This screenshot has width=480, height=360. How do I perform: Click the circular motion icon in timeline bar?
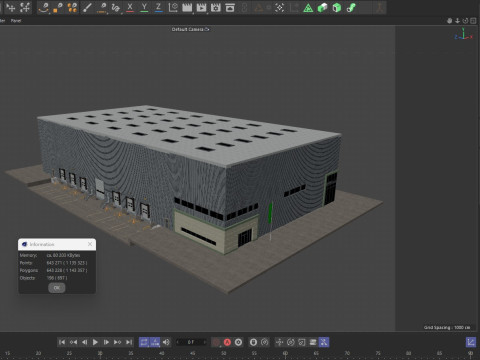pyautogui.click(x=265, y=342)
